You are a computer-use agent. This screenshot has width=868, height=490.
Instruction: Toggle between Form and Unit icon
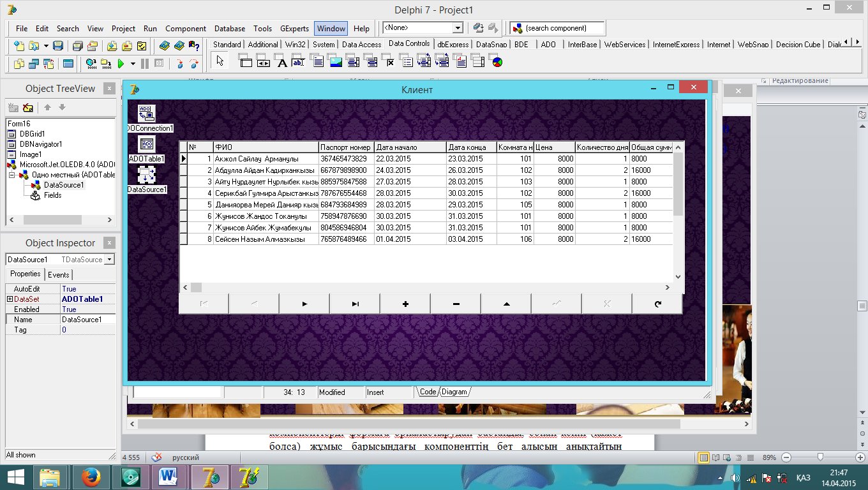coord(49,63)
